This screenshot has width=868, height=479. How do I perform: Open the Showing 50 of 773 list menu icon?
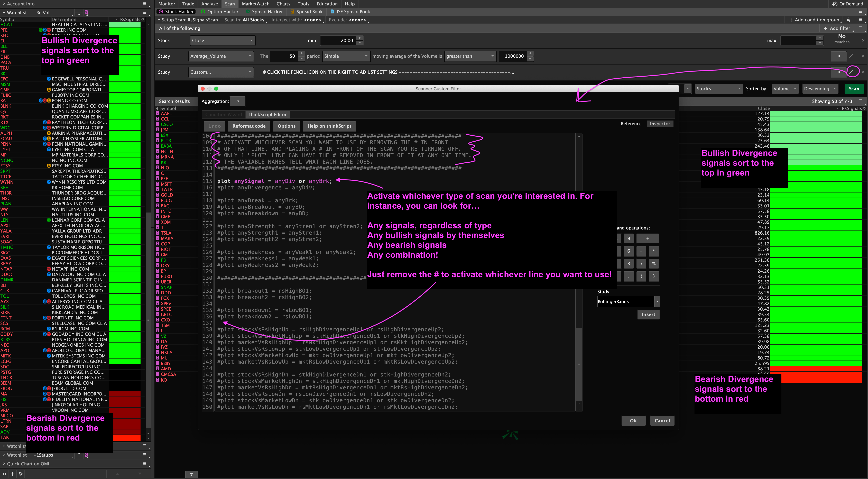point(861,101)
